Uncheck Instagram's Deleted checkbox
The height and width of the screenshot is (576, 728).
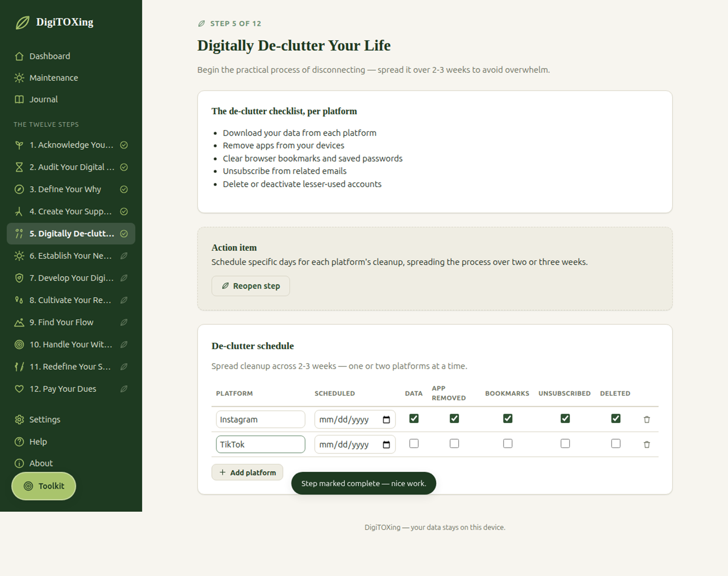point(616,419)
